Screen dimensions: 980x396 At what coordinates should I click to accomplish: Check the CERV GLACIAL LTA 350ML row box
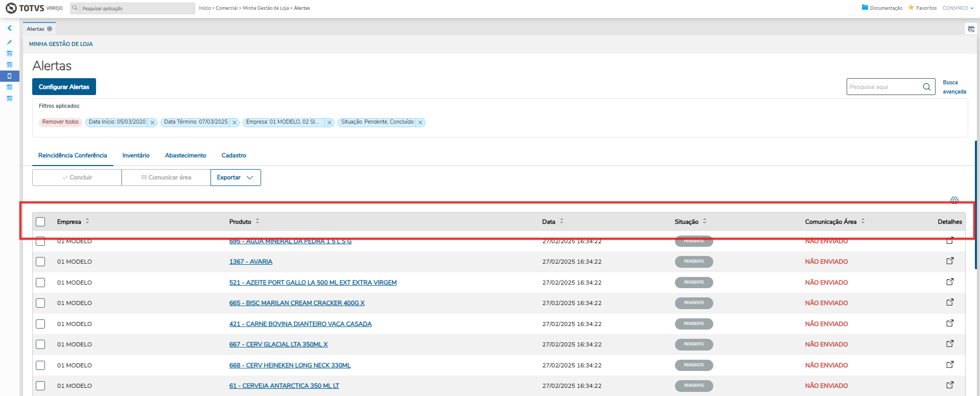40,344
